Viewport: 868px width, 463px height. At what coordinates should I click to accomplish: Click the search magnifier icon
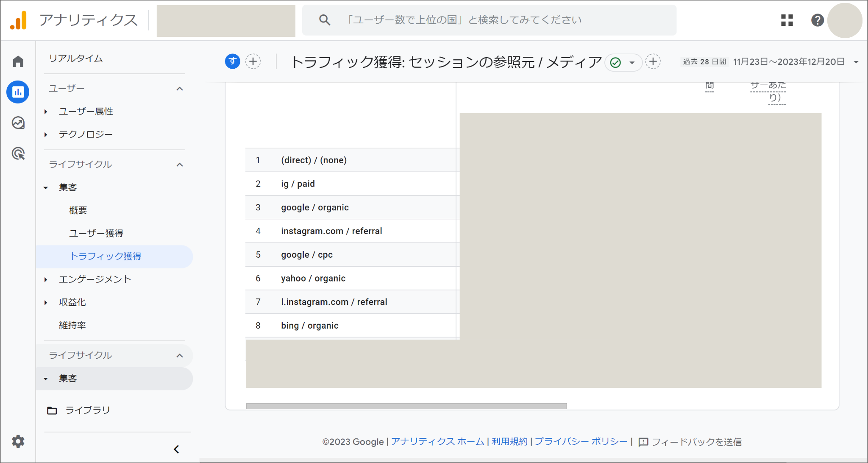(x=325, y=20)
